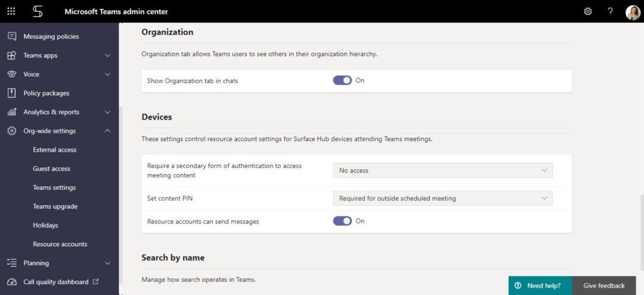Click the Show Organization tab in chats label
This screenshot has width=644, height=295.
(x=192, y=81)
